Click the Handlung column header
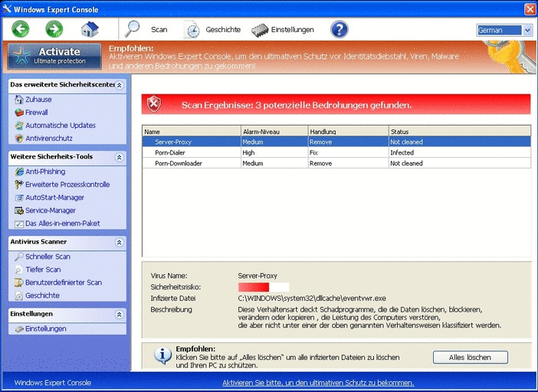The image size is (538, 392). click(348, 131)
